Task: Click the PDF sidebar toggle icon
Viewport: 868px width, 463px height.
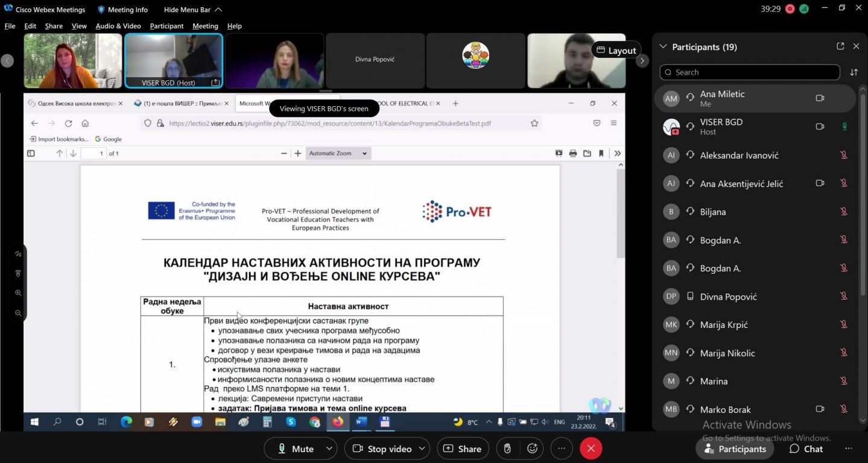Action: click(x=31, y=153)
